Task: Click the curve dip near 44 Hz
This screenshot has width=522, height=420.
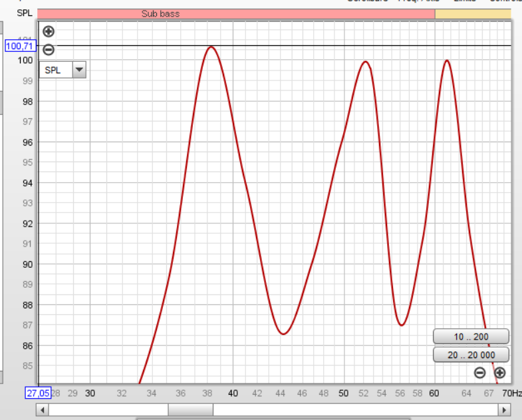Action: point(283,334)
